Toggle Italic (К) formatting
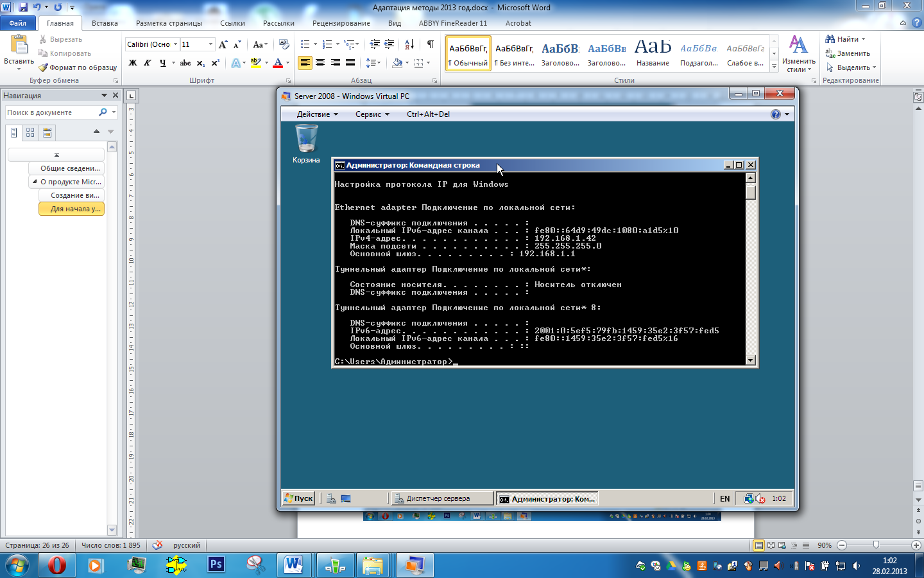Image resolution: width=924 pixels, height=578 pixels. click(x=148, y=63)
